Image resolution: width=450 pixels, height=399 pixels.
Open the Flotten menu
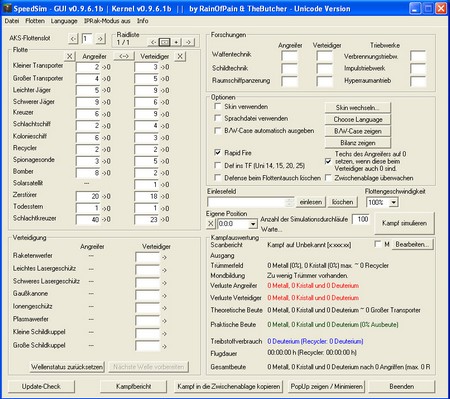[x=35, y=21]
